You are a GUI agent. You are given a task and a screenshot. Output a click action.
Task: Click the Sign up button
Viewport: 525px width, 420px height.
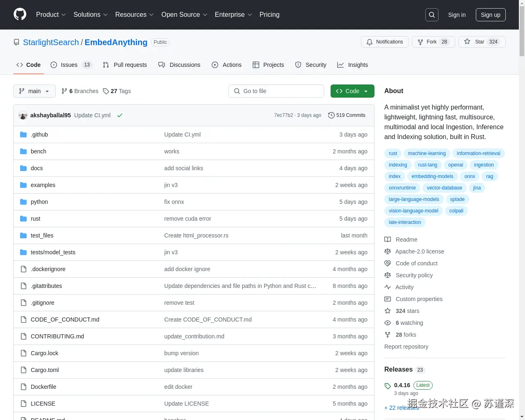pos(491,15)
